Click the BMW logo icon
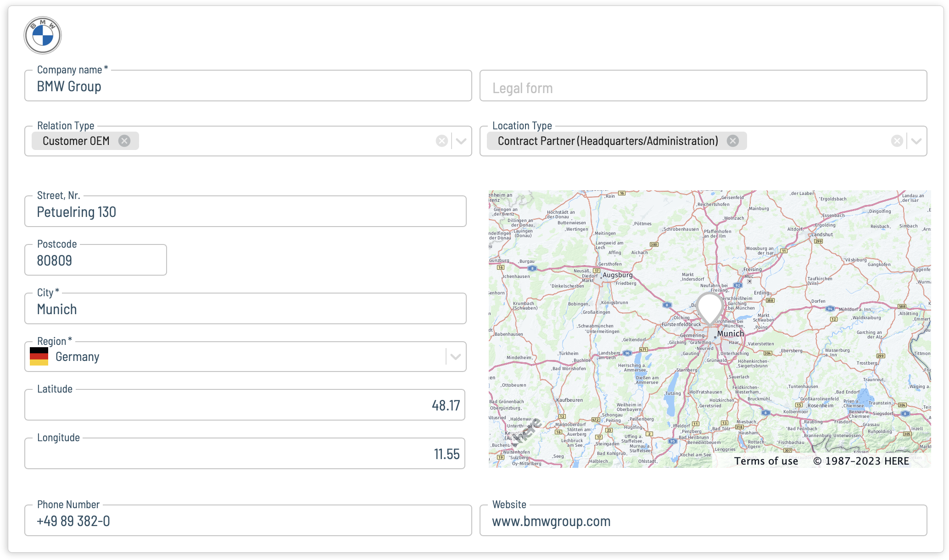 pos(43,35)
